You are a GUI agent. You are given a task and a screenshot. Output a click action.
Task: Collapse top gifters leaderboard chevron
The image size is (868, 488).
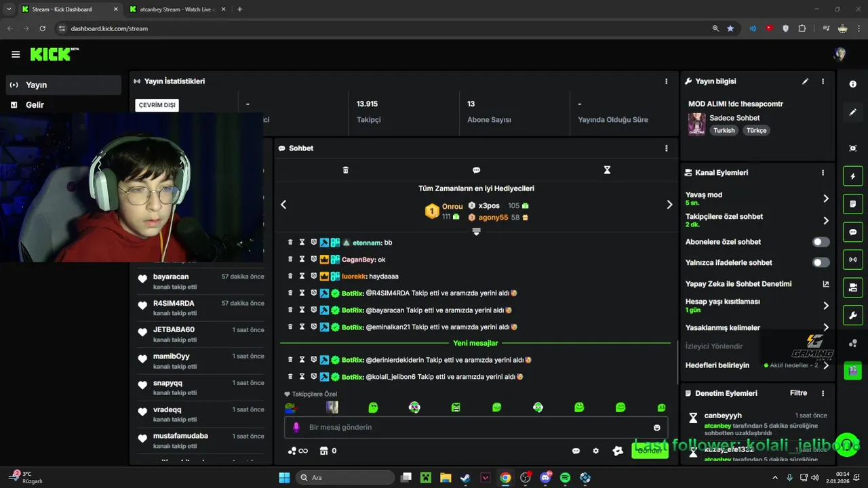click(476, 232)
